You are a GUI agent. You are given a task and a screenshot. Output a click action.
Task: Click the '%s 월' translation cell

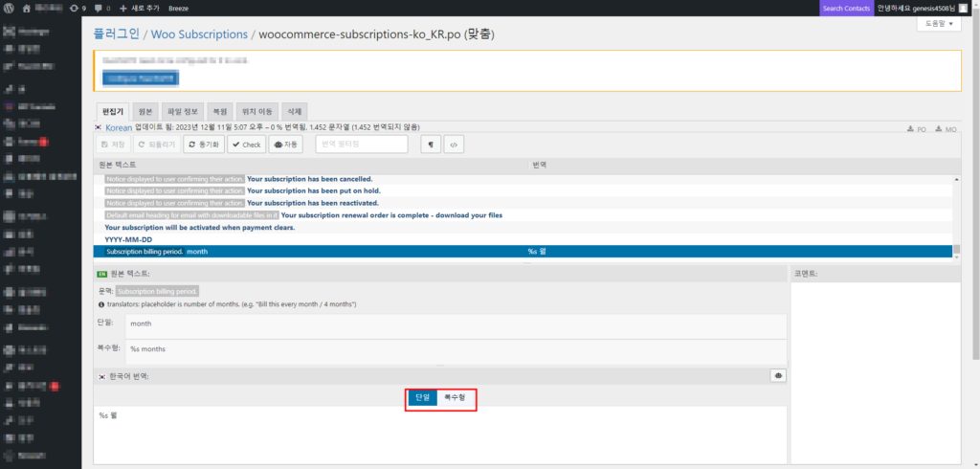pyautogui.click(x=538, y=252)
